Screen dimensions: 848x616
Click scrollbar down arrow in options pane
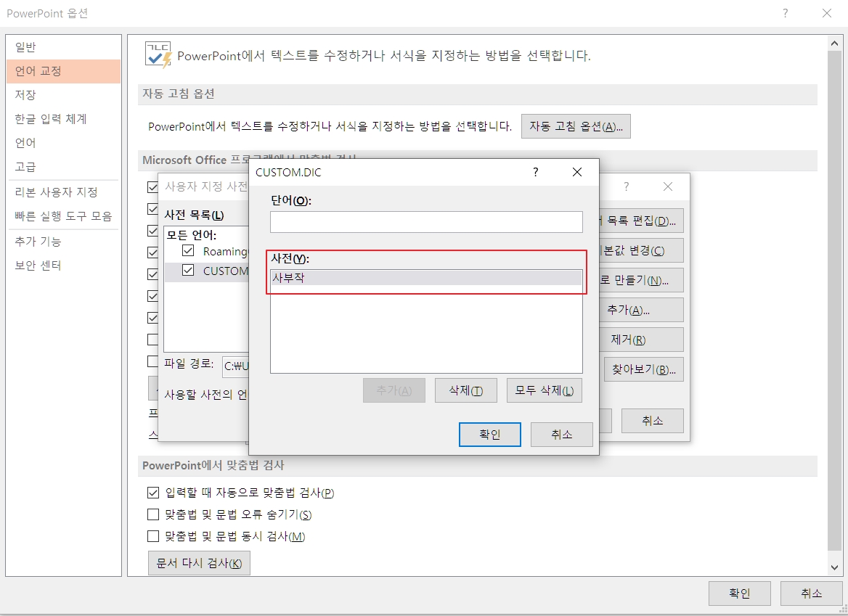[834, 568]
